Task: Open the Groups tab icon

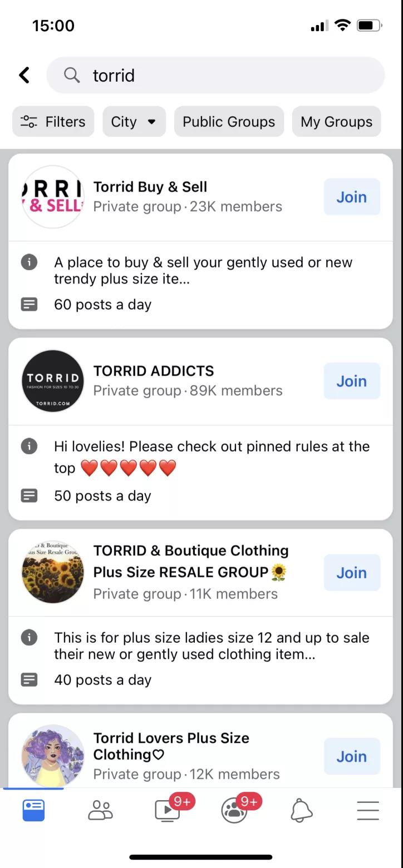Action: click(x=234, y=810)
